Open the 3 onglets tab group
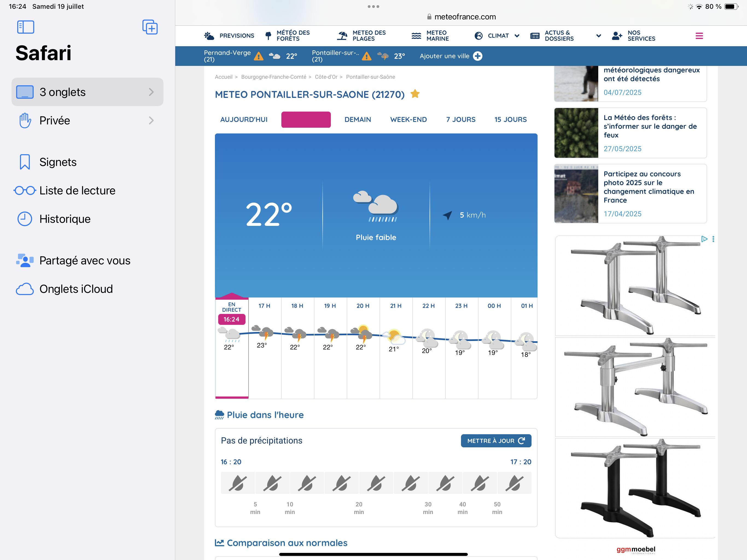 (x=87, y=92)
